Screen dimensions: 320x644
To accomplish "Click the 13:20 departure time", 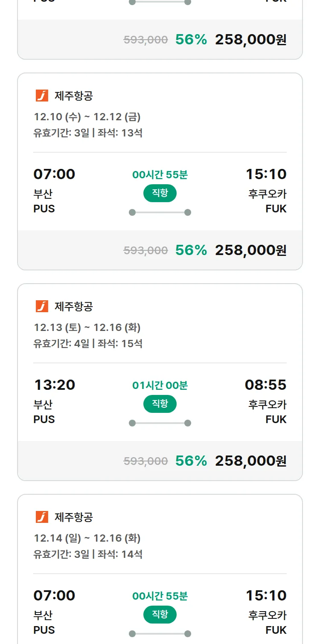I will coord(54,385).
